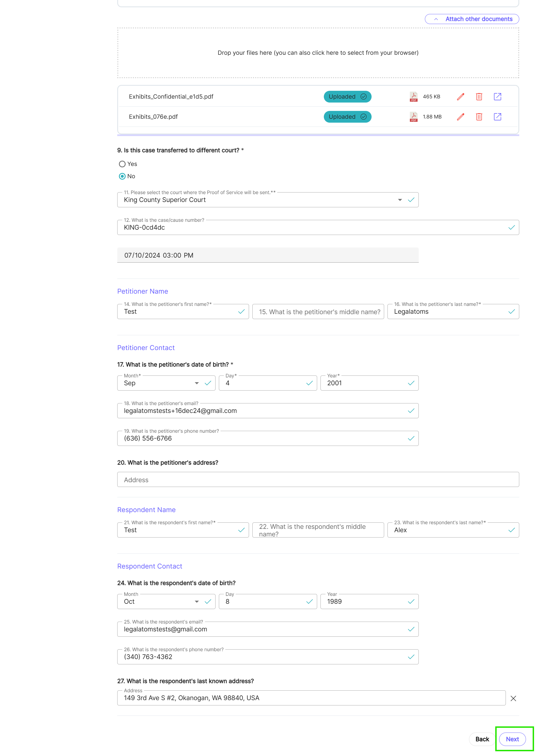Viewport: 536px width, 756px height.
Task: Delete the Exhibits_076e.pdf file
Action: [x=479, y=117]
